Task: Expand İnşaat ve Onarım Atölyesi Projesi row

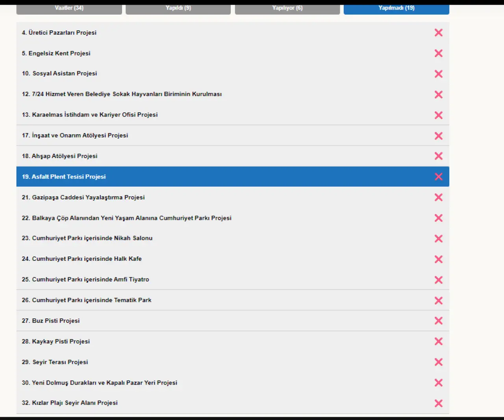Action: tap(75, 136)
